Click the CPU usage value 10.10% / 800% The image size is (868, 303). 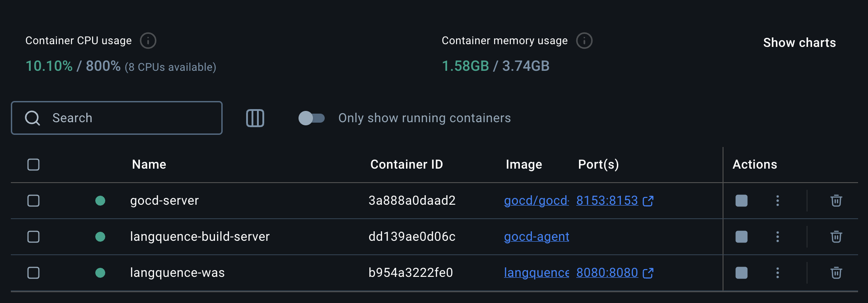(x=73, y=66)
